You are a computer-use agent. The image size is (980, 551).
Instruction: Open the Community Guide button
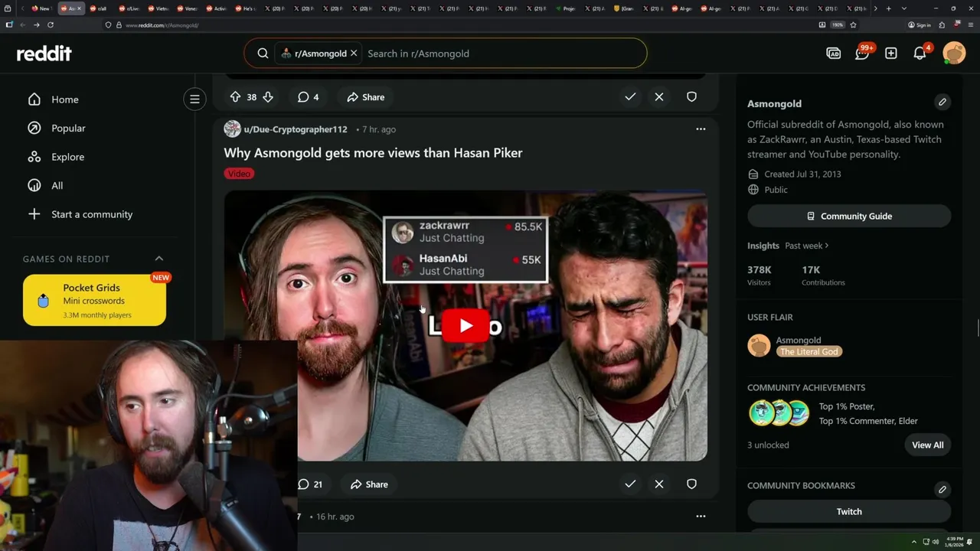[x=849, y=216]
